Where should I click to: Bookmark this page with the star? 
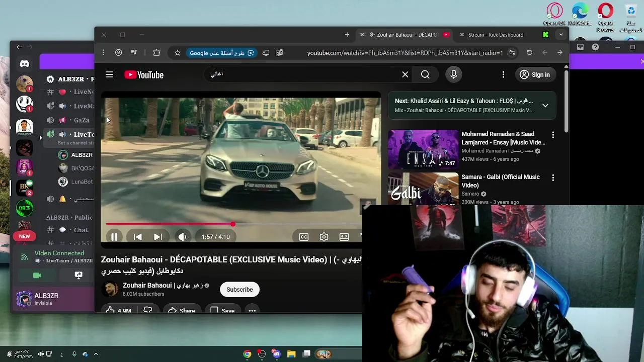click(x=177, y=53)
